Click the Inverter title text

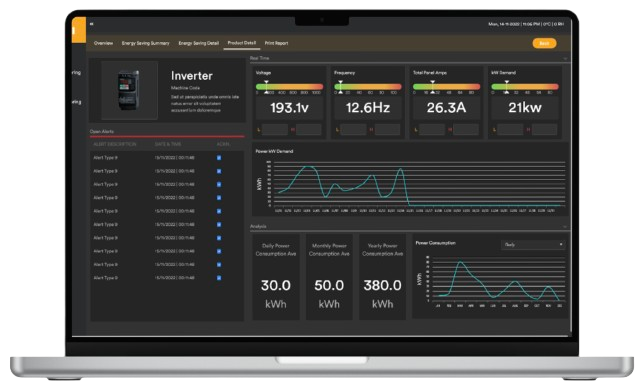coord(192,76)
